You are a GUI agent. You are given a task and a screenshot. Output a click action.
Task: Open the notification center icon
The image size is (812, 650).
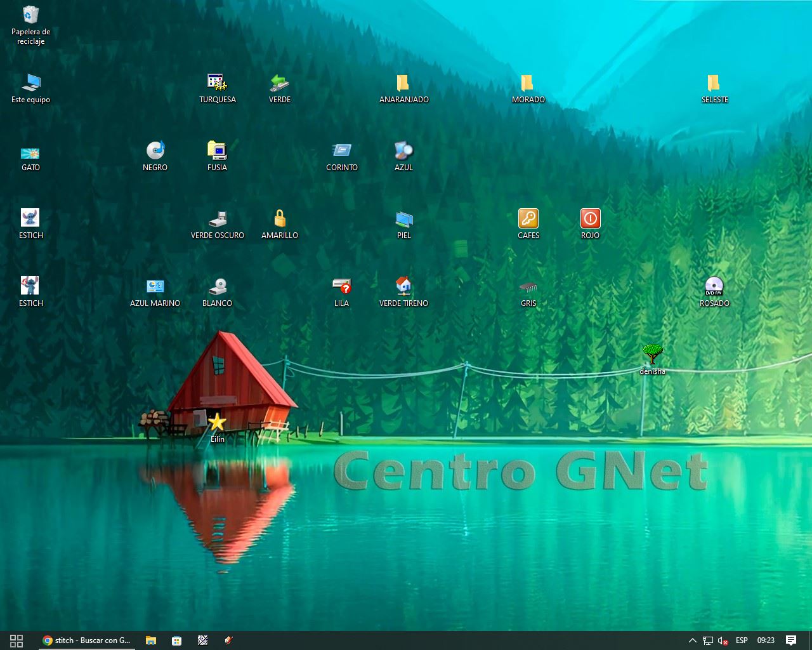(x=790, y=640)
